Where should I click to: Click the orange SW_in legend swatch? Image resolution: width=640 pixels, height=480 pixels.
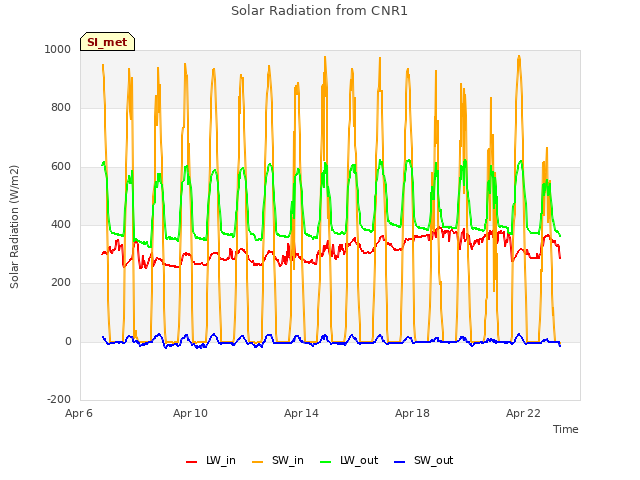click(x=258, y=462)
